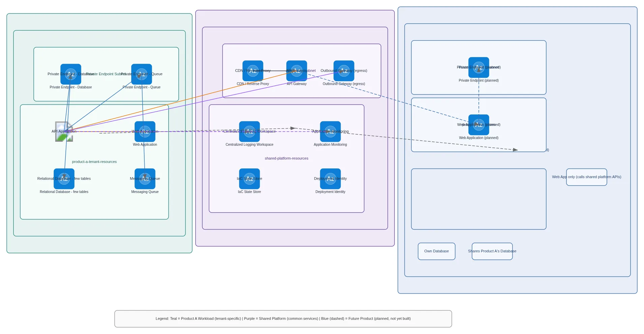Image resolution: width=644 pixels, height=334 pixels.
Task: Click the Web Application (planned) caption text
Action: pos(479,138)
